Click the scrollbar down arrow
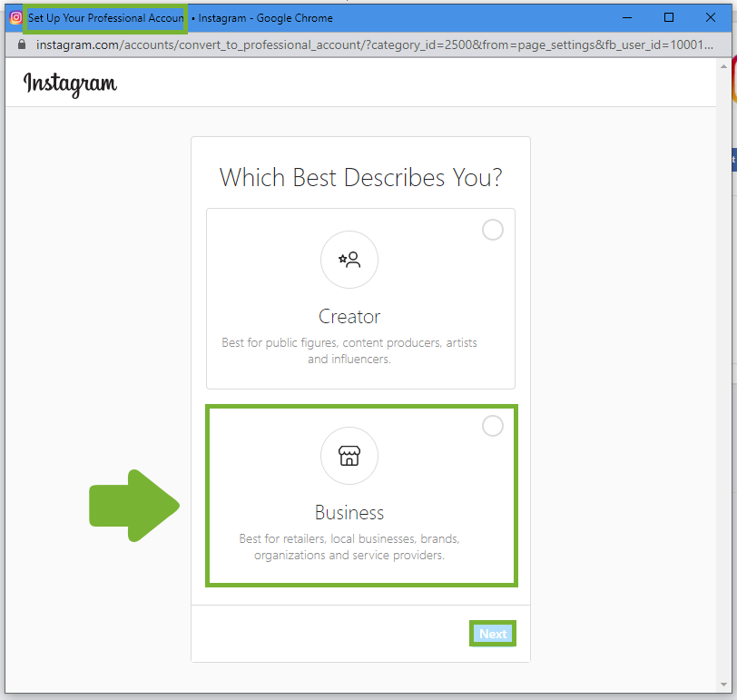 pyautogui.click(x=723, y=685)
